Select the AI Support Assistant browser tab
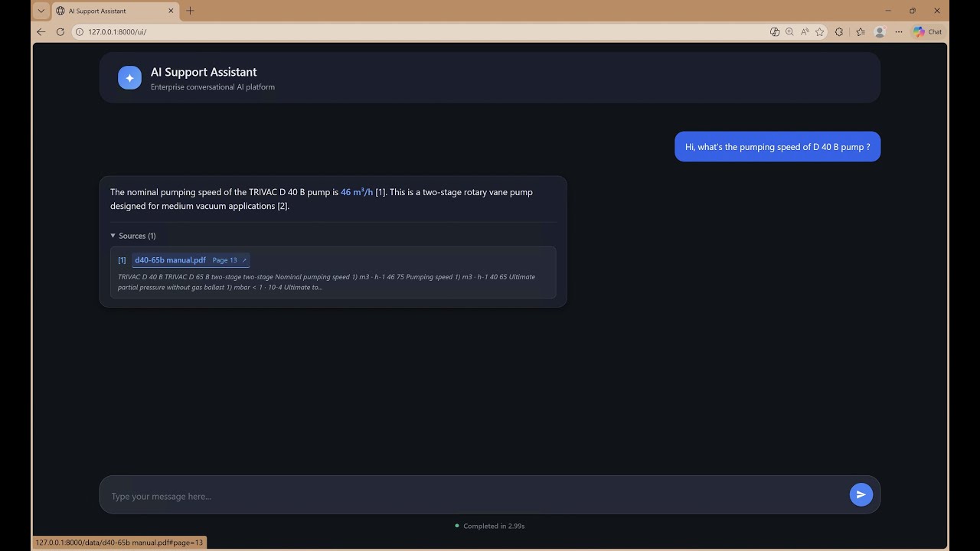This screenshot has height=551, width=980. 115,11
